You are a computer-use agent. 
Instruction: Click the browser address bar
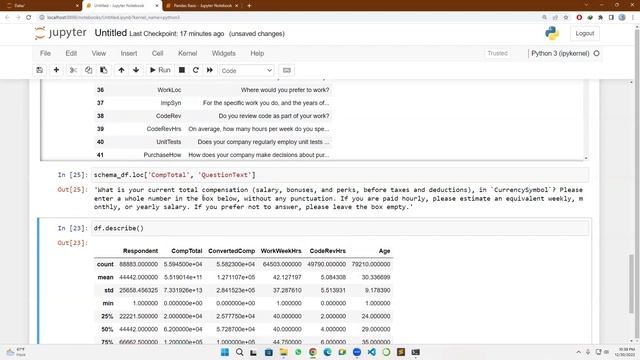(286, 18)
